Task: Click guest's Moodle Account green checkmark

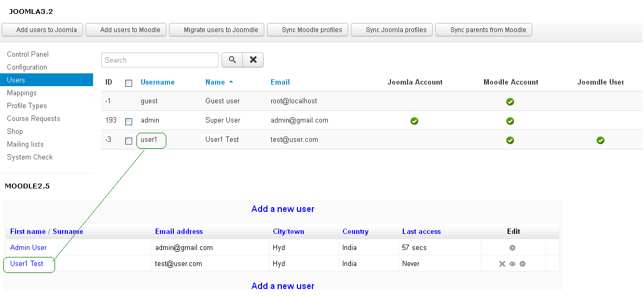Action: pos(510,102)
